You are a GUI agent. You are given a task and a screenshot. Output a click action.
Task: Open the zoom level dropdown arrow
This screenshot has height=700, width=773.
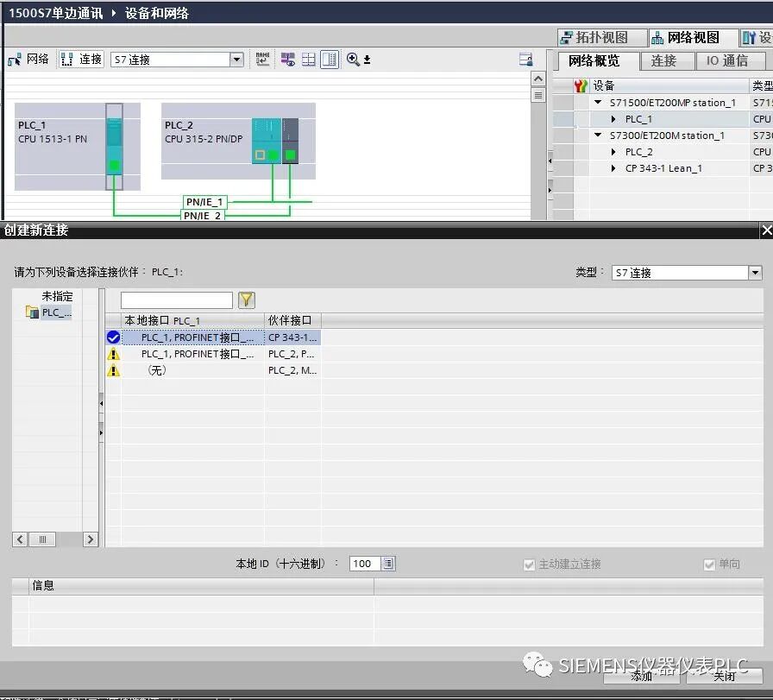tap(367, 60)
